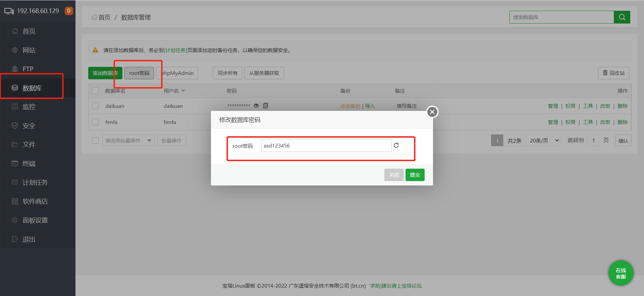This screenshot has height=296, width=644.
Task: Click the calendar icon for 计划任务
Action: (x=15, y=182)
